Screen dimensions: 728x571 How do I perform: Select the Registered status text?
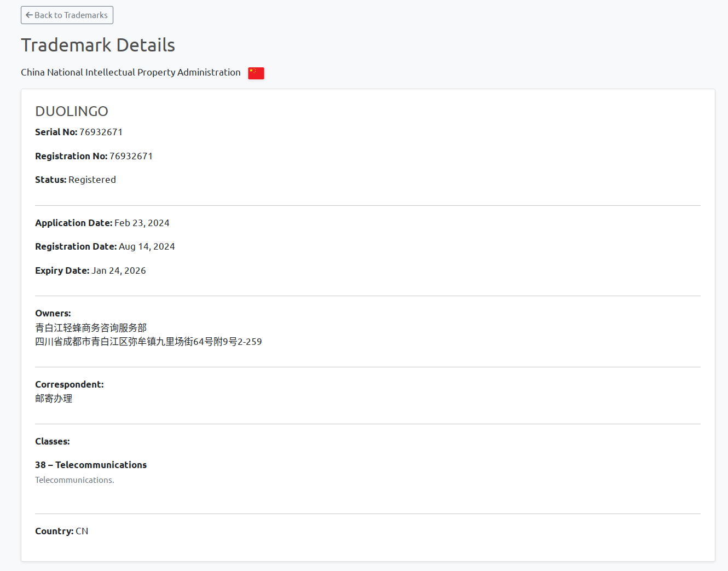tap(92, 180)
